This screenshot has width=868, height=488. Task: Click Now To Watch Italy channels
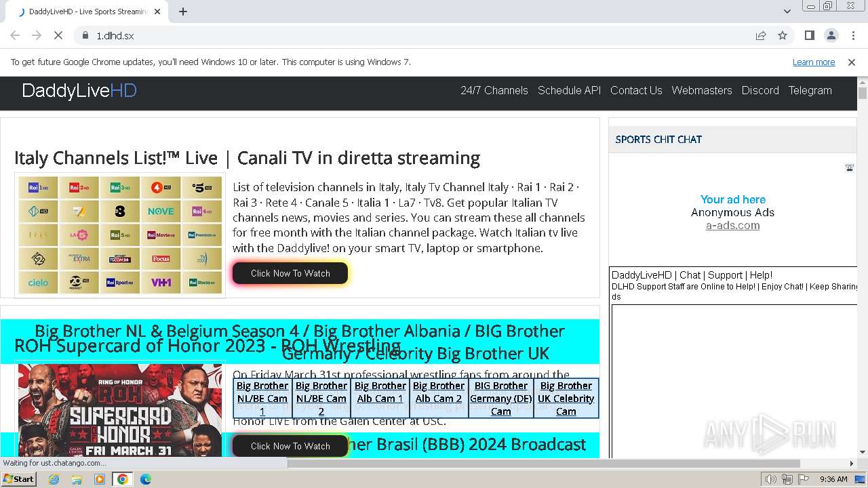pos(290,273)
